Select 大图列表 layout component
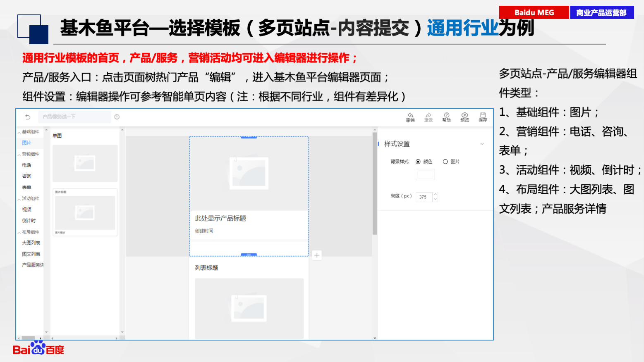644x362 pixels. pos(31,243)
